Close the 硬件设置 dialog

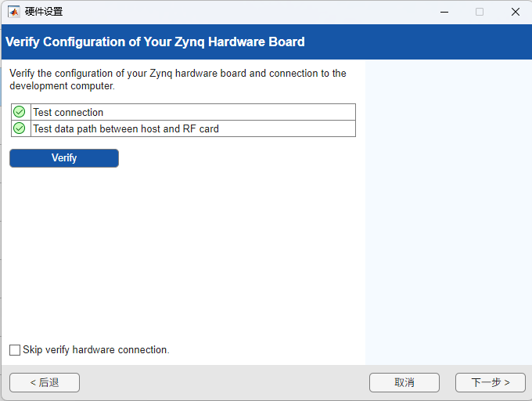click(516, 12)
